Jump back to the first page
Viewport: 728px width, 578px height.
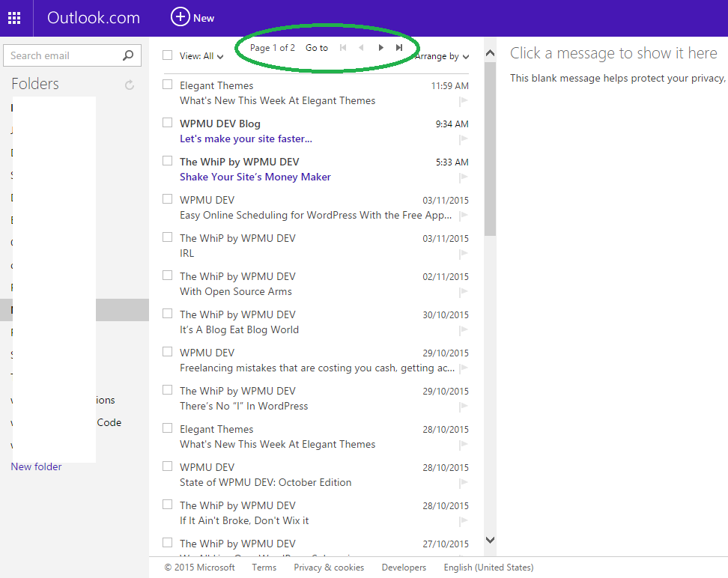[342, 46]
